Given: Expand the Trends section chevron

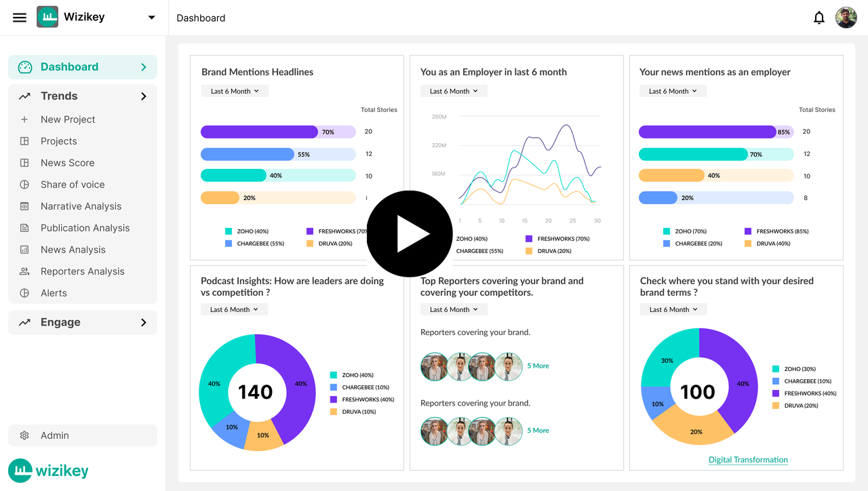Looking at the screenshot, I should point(143,96).
